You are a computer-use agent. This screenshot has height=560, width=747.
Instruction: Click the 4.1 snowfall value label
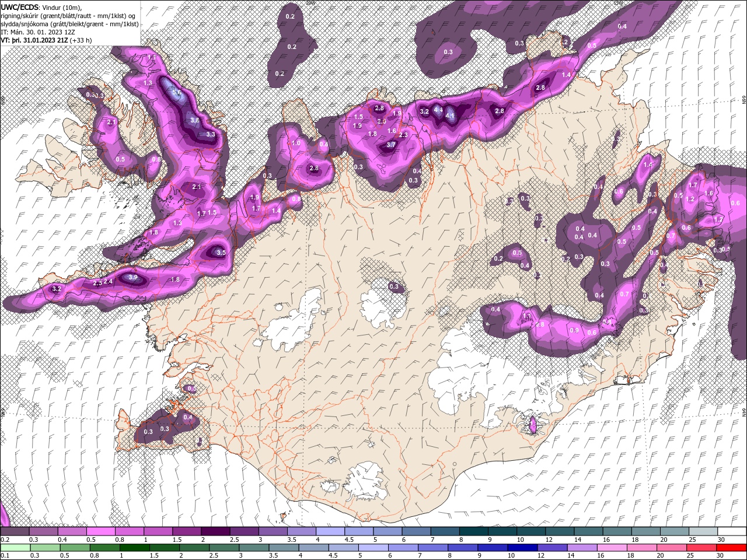click(x=450, y=116)
